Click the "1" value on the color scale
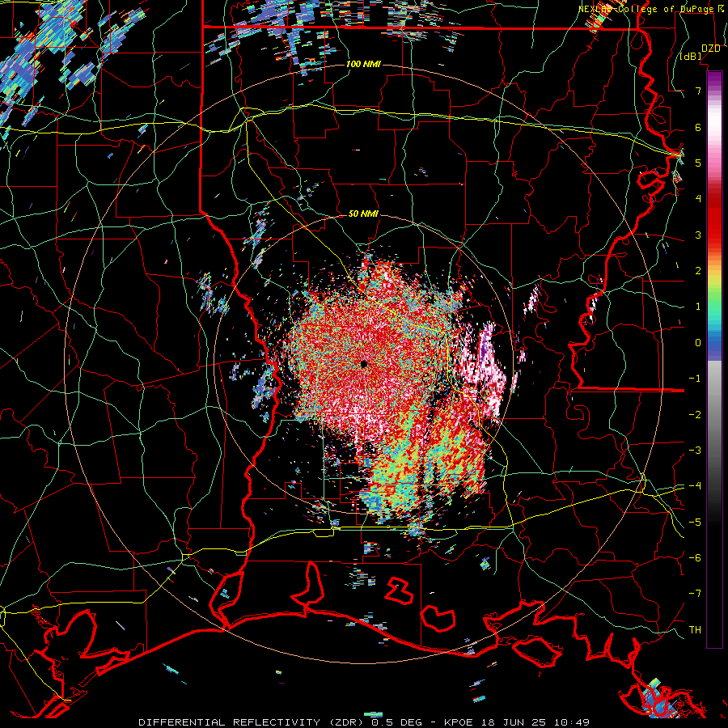 point(698,307)
